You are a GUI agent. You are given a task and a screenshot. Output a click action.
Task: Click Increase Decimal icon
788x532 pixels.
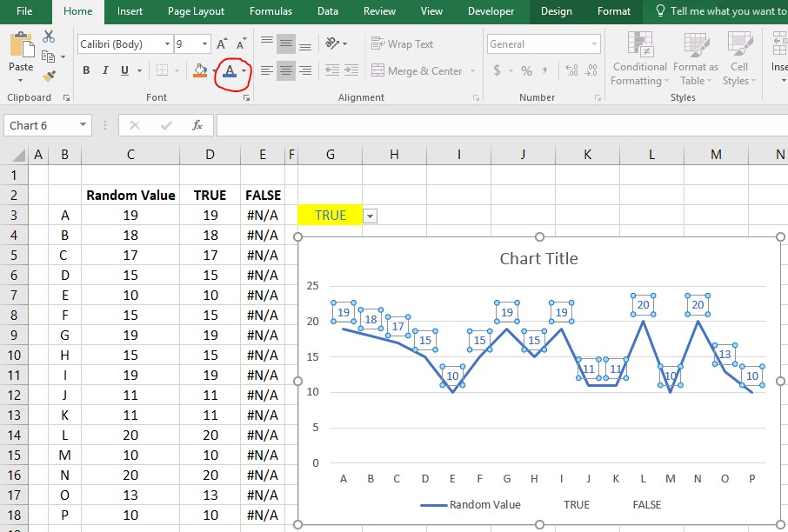coord(571,70)
